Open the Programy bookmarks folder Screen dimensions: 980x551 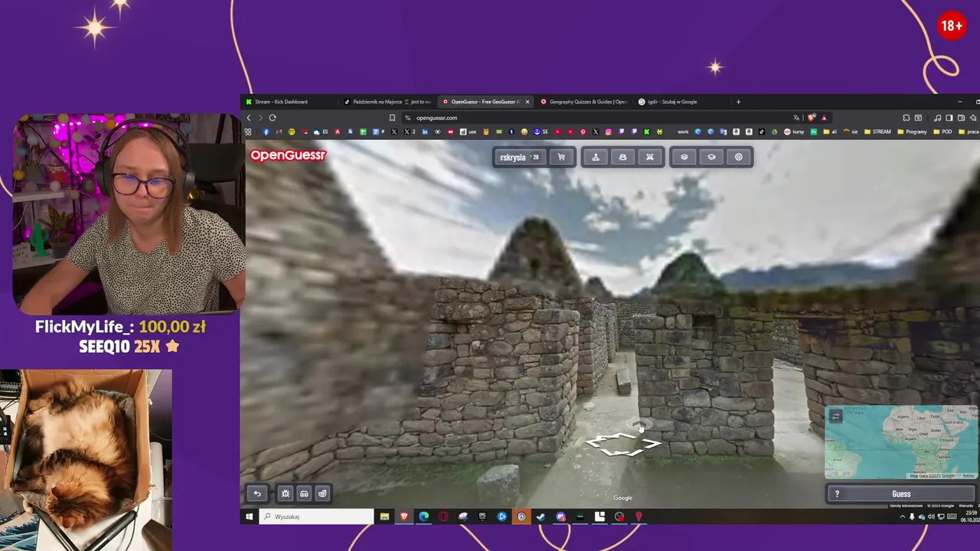pyautogui.click(x=912, y=132)
